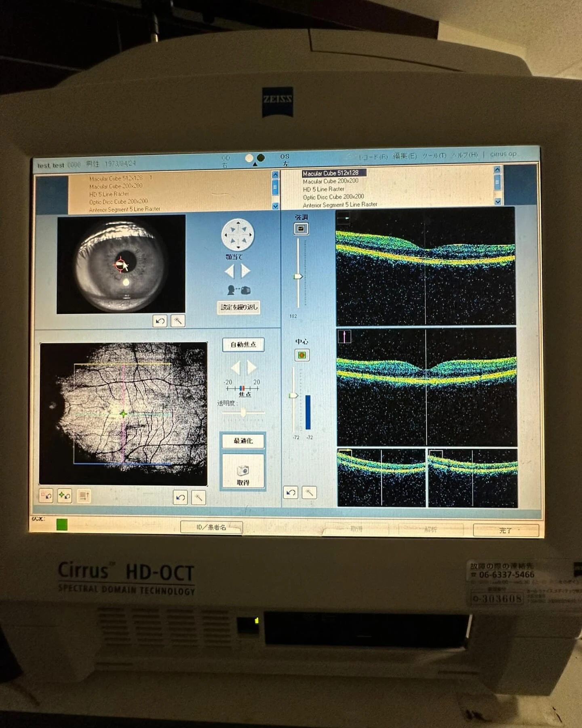Click OS scan list scroll-up arrow

coord(497,169)
